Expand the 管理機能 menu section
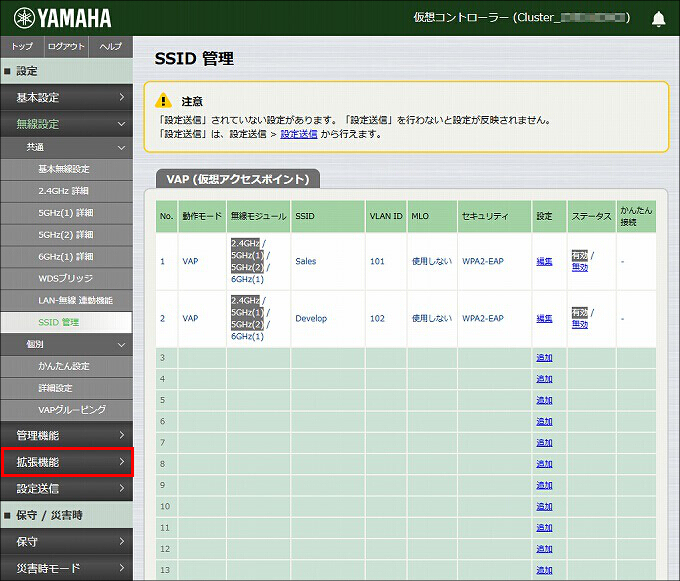 pos(67,435)
